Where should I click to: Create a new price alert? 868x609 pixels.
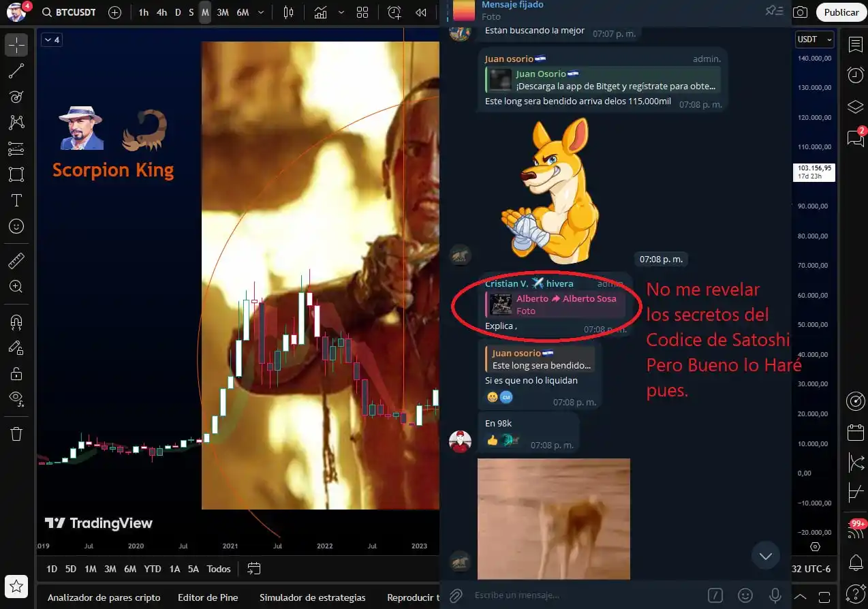click(394, 12)
